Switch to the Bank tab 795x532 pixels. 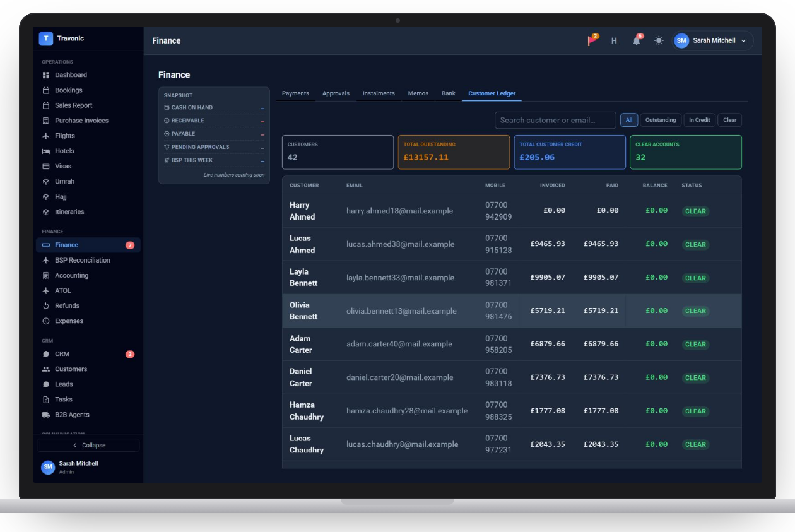[449, 93]
